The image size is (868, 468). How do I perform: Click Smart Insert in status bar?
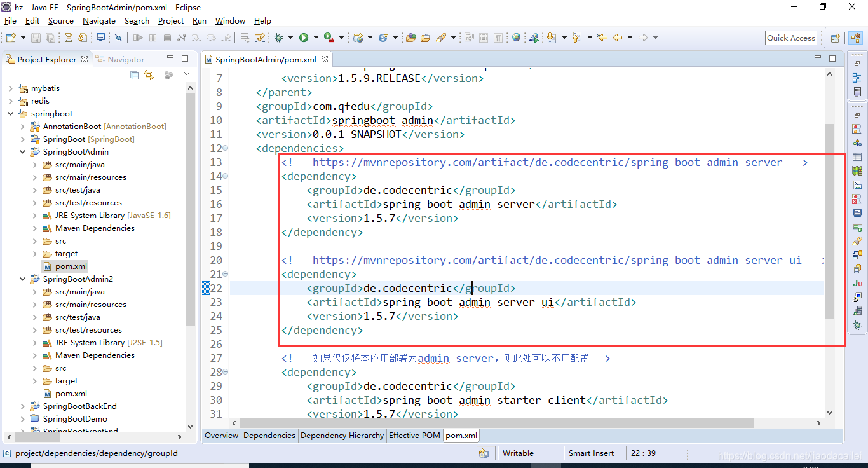[591, 453]
